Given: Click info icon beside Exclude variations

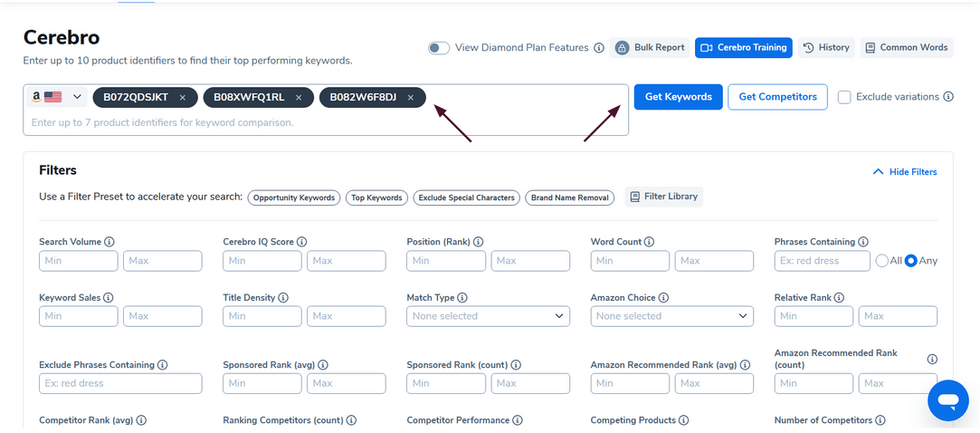Looking at the screenshot, I should click(948, 97).
